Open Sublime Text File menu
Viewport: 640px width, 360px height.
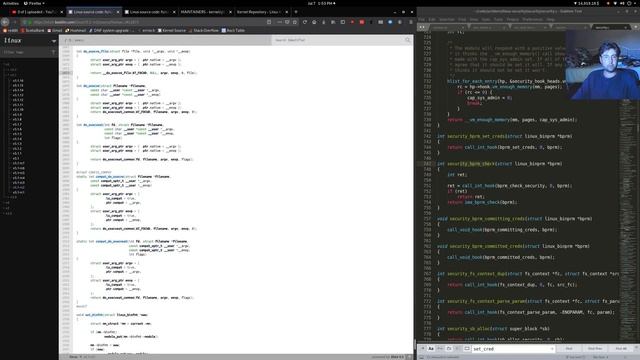[421, 19]
